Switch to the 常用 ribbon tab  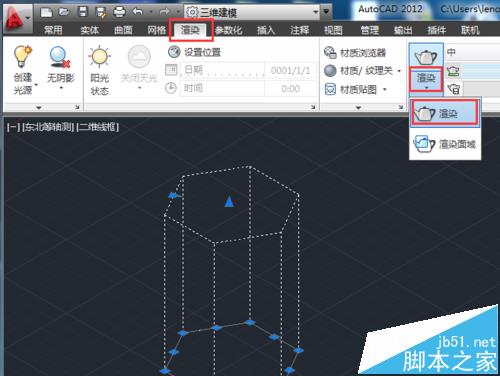pyautogui.click(x=53, y=30)
